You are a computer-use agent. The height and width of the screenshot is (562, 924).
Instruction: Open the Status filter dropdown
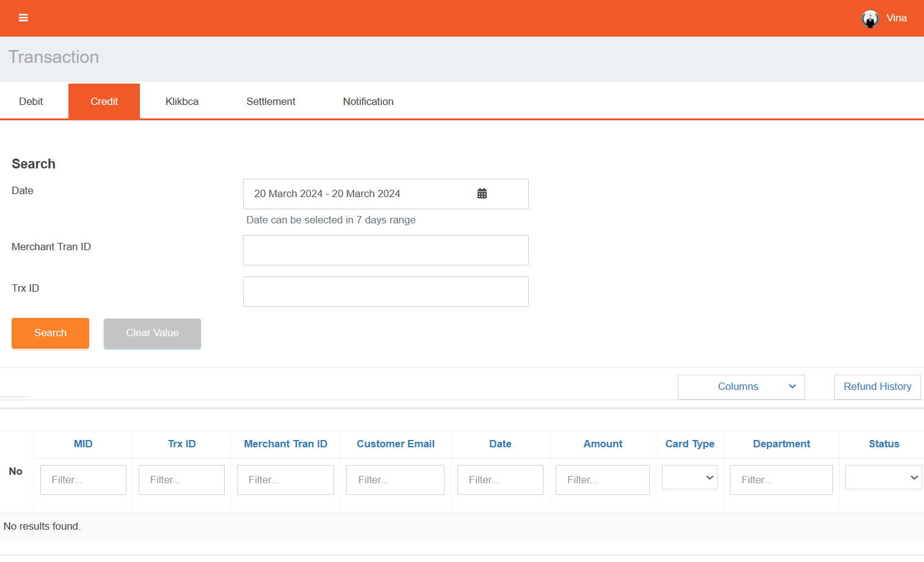click(883, 478)
